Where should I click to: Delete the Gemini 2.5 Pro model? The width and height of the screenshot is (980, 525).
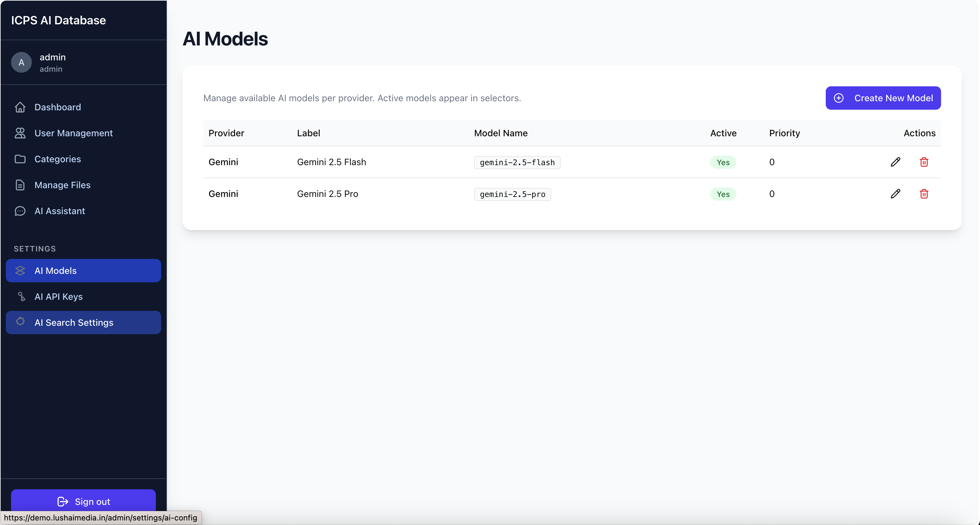(924, 194)
